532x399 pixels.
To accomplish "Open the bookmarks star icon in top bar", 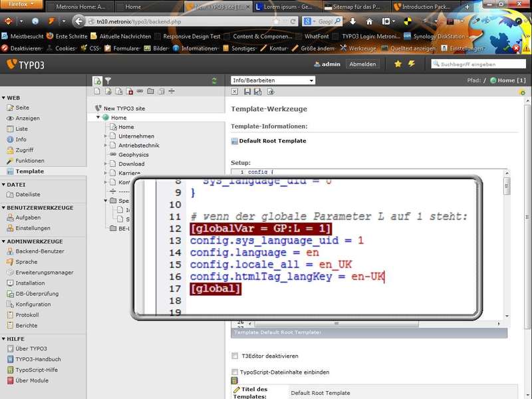I will coord(398,64).
